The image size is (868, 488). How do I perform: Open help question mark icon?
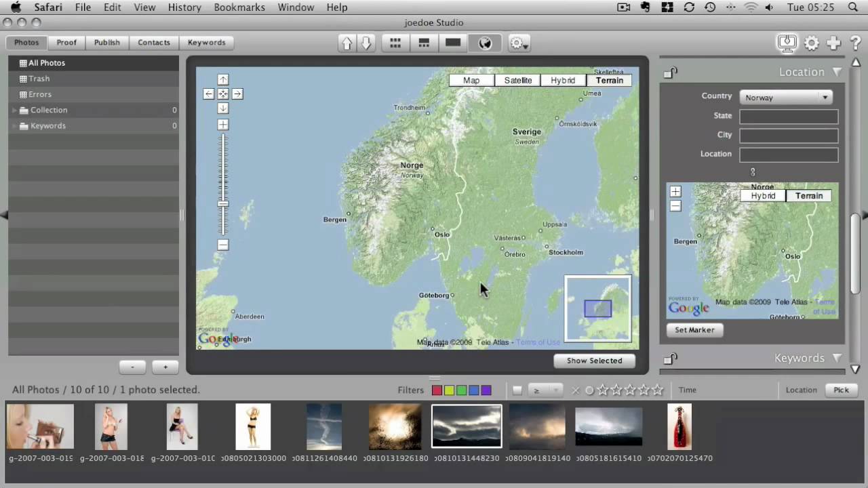click(856, 43)
